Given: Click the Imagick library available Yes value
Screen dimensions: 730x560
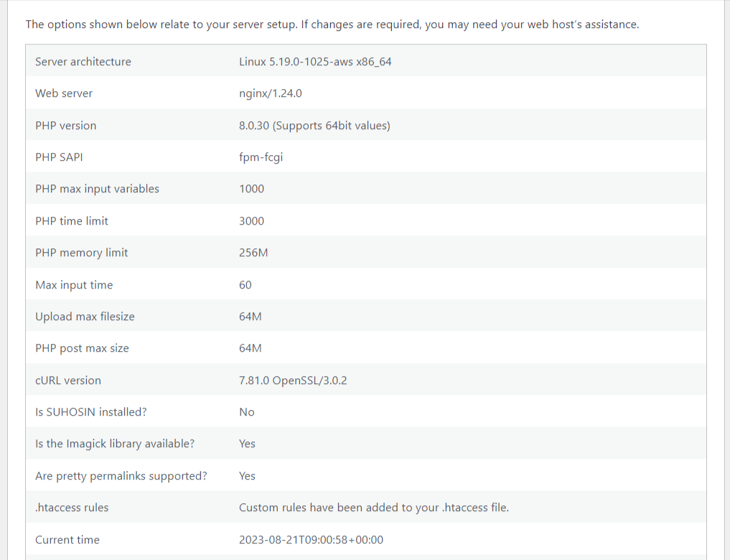Looking at the screenshot, I should (x=247, y=443).
